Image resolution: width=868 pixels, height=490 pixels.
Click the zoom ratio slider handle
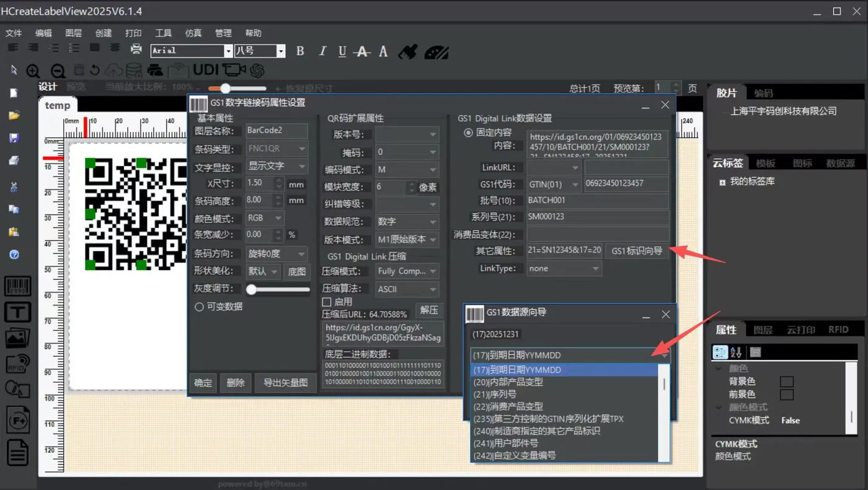(x=225, y=89)
